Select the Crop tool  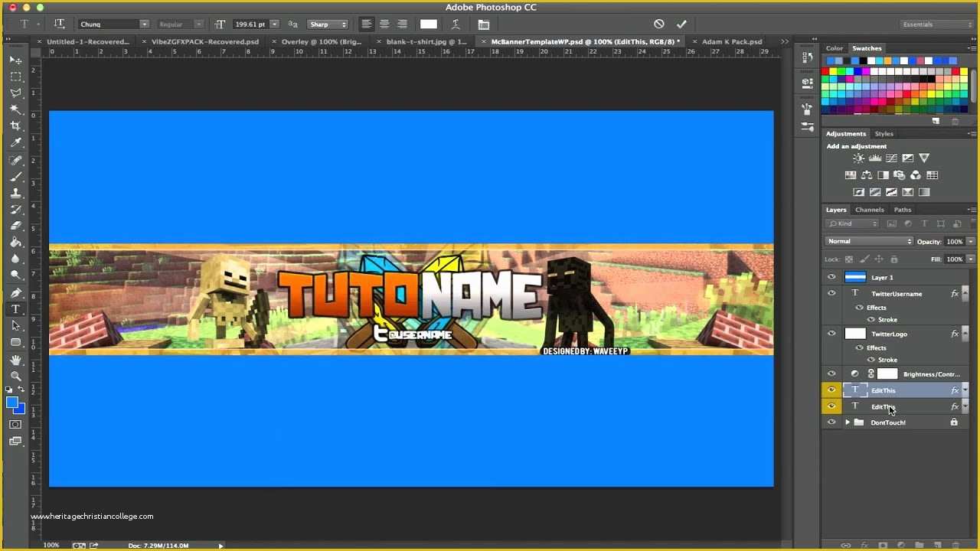[x=15, y=126]
